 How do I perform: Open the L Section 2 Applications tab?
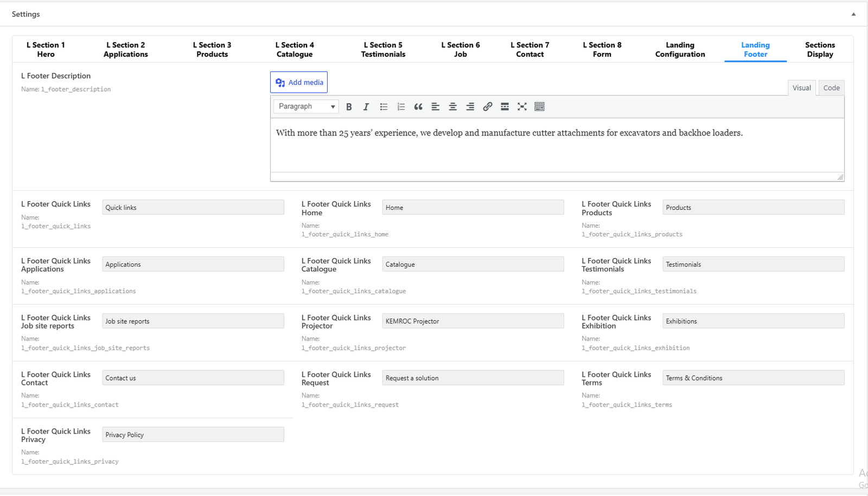(x=126, y=49)
